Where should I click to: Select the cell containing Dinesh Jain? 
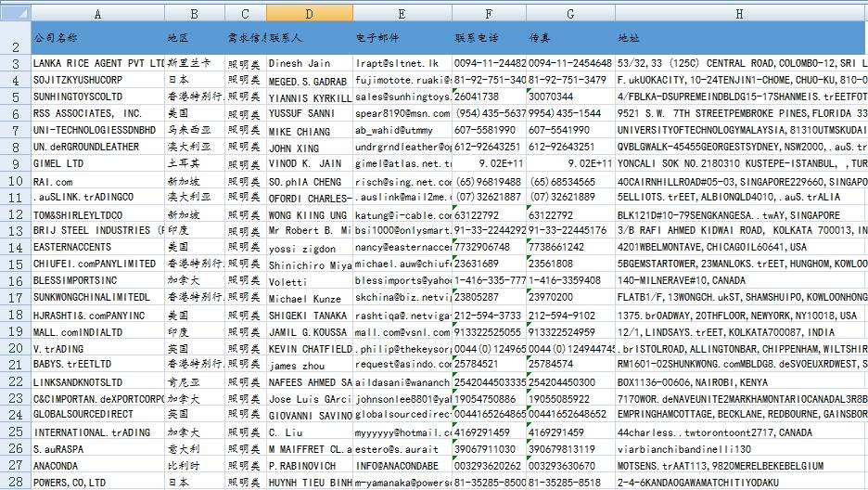coord(309,63)
